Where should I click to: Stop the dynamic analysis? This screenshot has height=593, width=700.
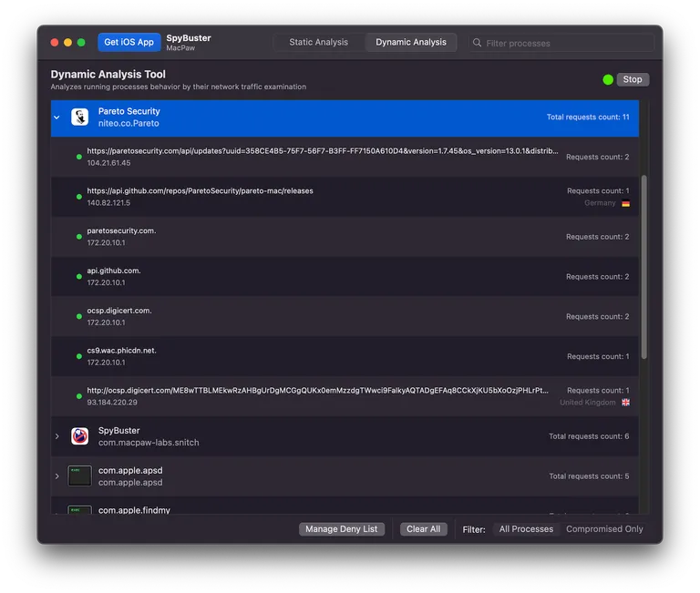tap(633, 79)
